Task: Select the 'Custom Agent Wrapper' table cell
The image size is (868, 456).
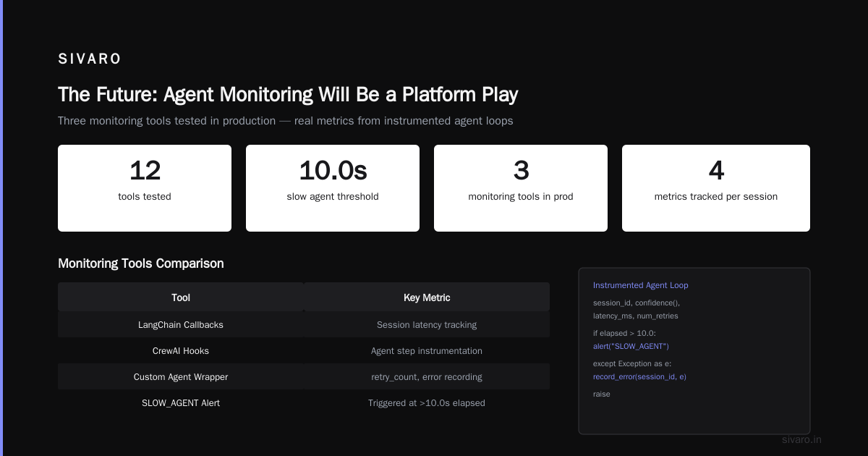Action: (181, 377)
